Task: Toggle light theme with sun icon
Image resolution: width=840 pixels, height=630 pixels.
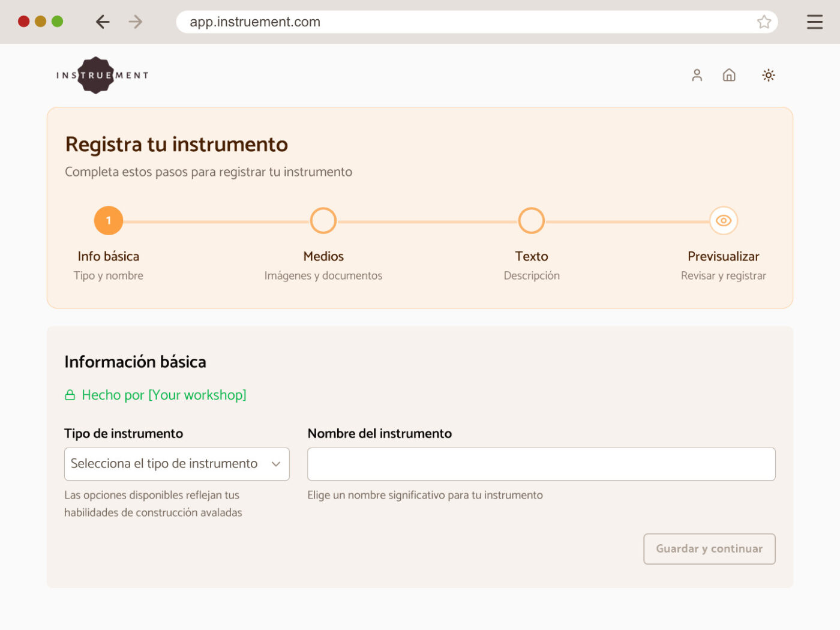Action: 768,75
